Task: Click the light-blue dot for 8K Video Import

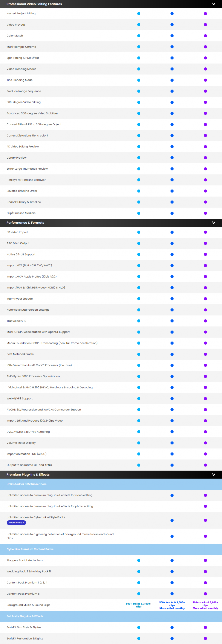Action: (139, 232)
